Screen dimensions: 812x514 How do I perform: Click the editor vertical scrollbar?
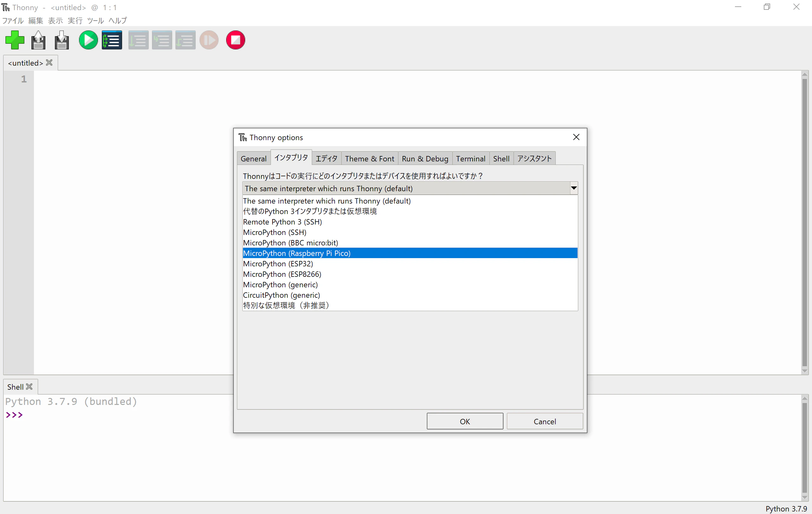coord(805,223)
